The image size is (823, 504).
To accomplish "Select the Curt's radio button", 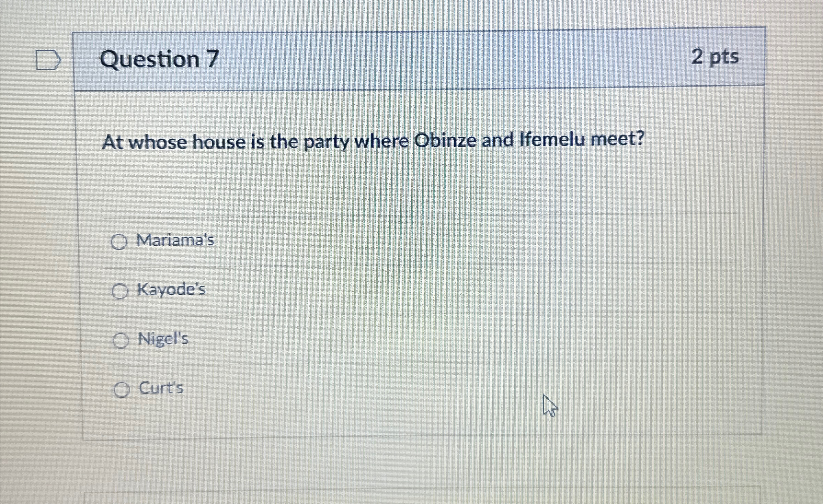I will point(123,390).
